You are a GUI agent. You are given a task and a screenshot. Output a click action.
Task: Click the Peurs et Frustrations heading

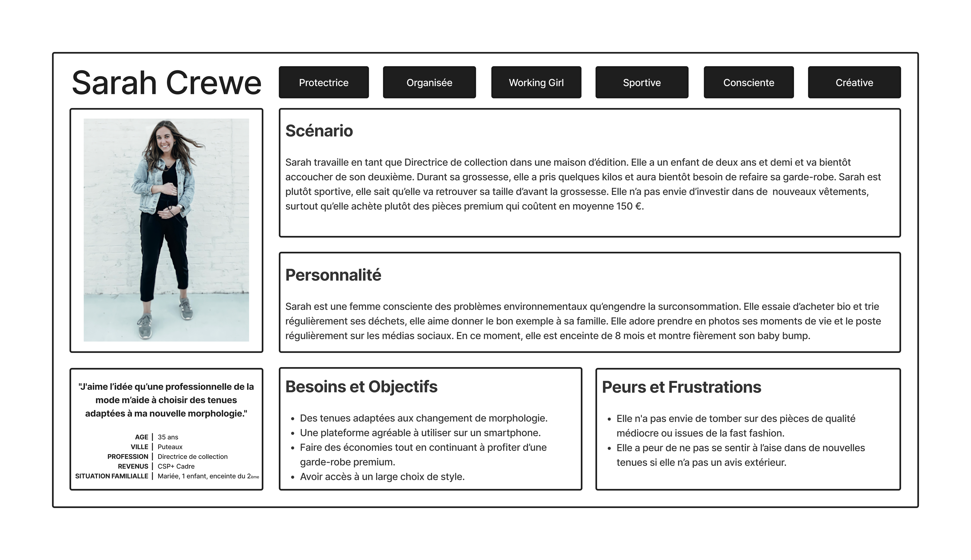point(682,387)
